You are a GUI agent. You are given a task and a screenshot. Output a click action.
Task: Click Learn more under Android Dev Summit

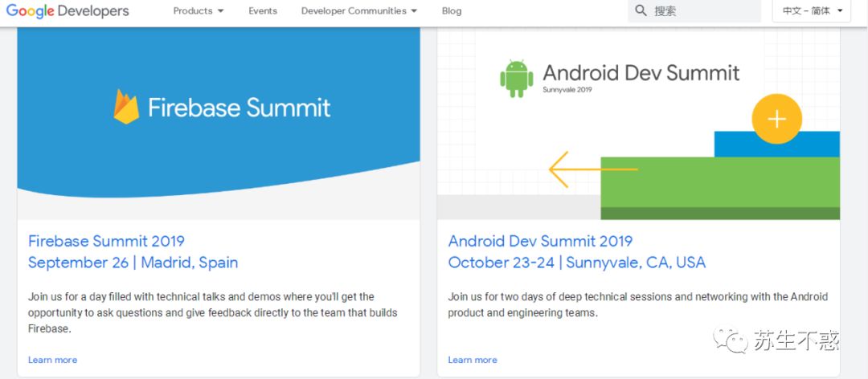tap(473, 360)
